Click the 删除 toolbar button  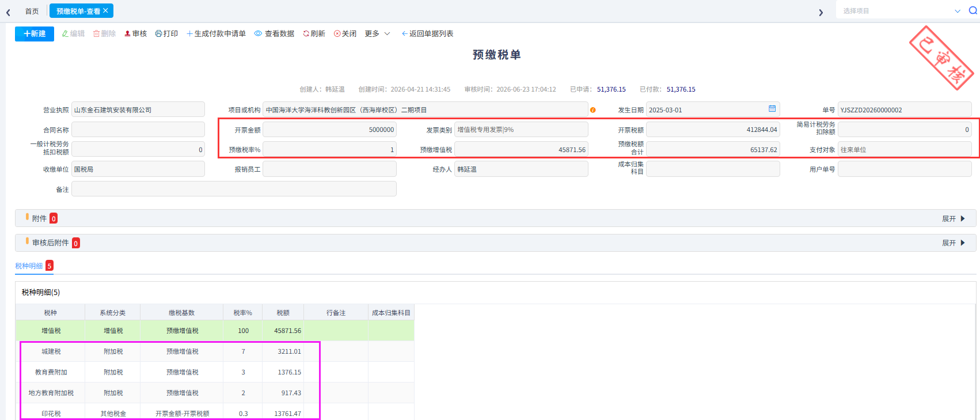pyautogui.click(x=104, y=34)
